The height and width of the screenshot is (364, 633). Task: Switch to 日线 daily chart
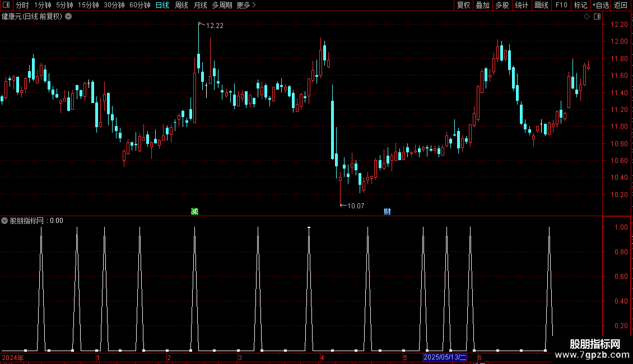[x=162, y=5]
